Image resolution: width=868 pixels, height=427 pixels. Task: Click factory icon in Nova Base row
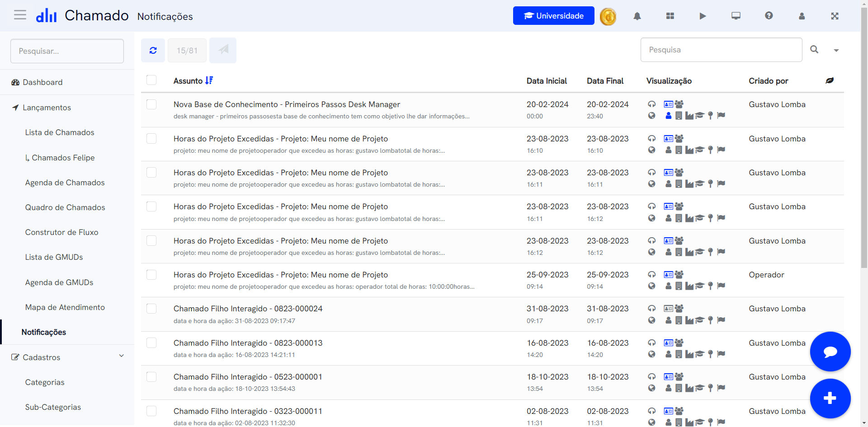[x=689, y=116]
